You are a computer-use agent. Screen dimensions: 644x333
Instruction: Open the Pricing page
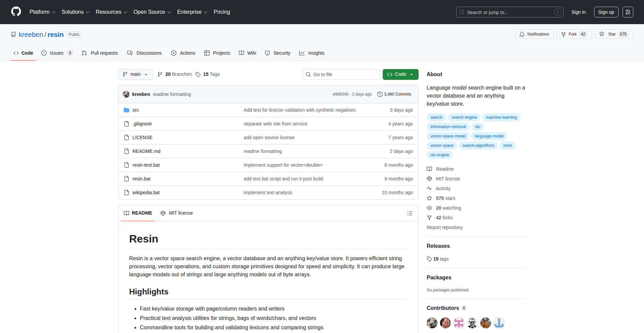point(222,12)
